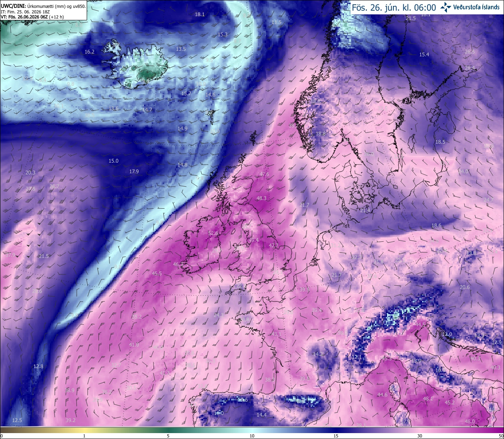
Task: Pick the 1 mark on the color scale
Action: point(84,436)
